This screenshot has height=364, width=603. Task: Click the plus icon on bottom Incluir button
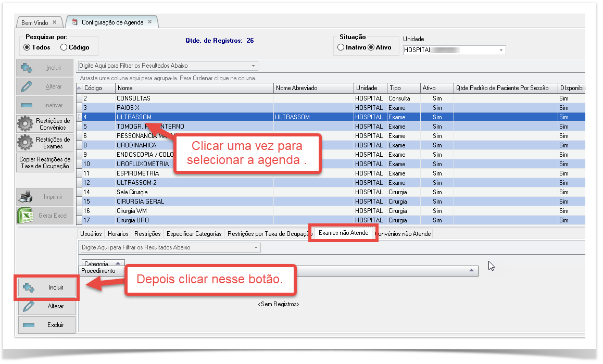[29, 287]
